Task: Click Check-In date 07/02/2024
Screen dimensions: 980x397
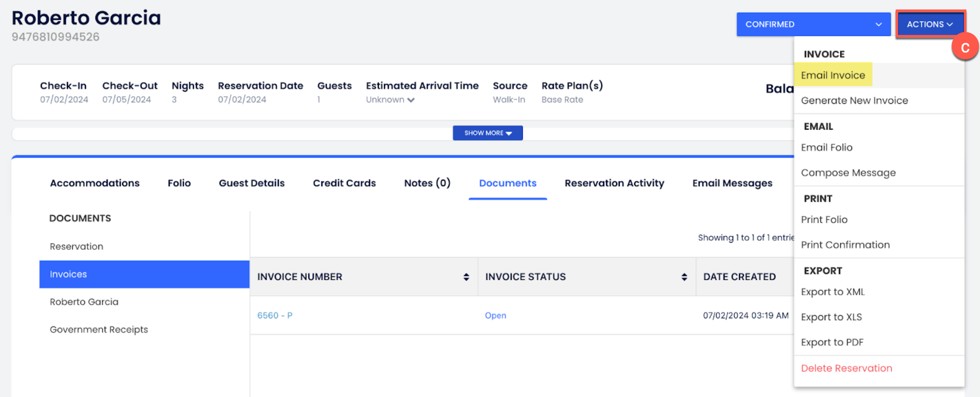Action: [x=64, y=100]
